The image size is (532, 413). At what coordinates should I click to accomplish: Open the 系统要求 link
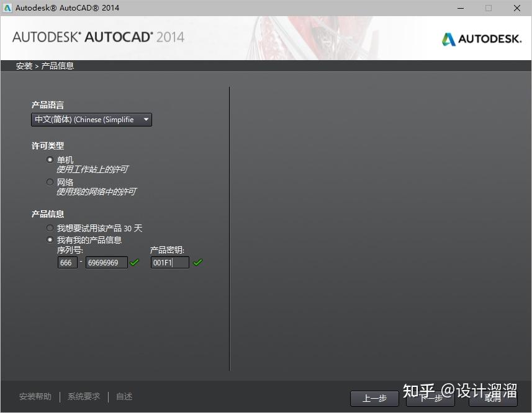click(83, 396)
